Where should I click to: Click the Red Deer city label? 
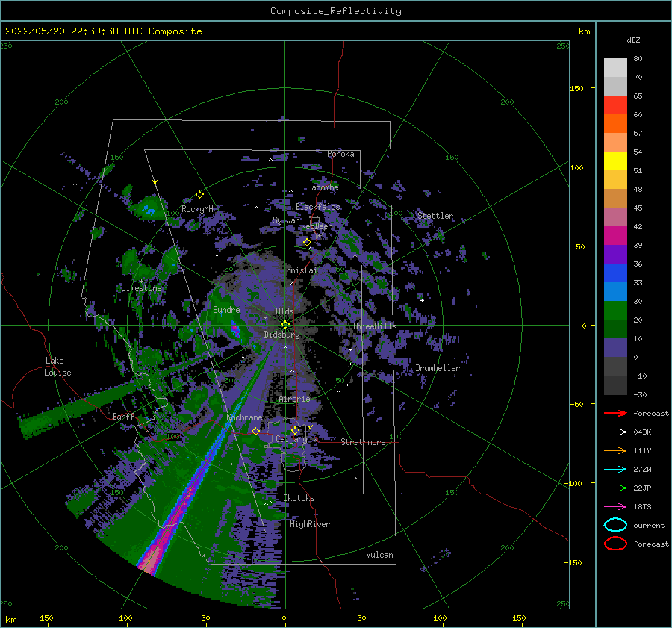[317, 226]
